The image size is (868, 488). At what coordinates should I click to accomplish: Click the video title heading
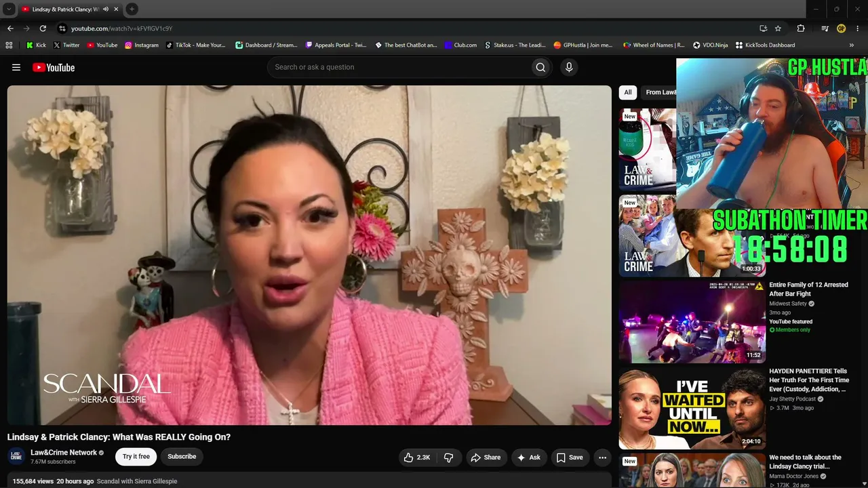point(119,437)
